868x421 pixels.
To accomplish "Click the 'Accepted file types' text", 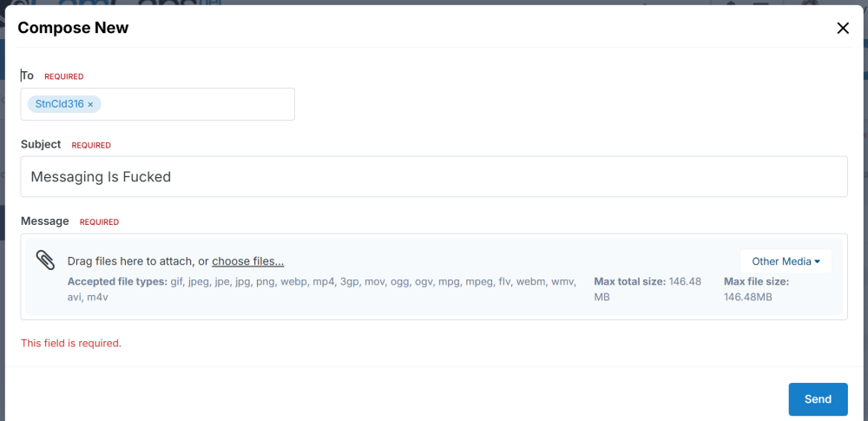I will [x=117, y=282].
